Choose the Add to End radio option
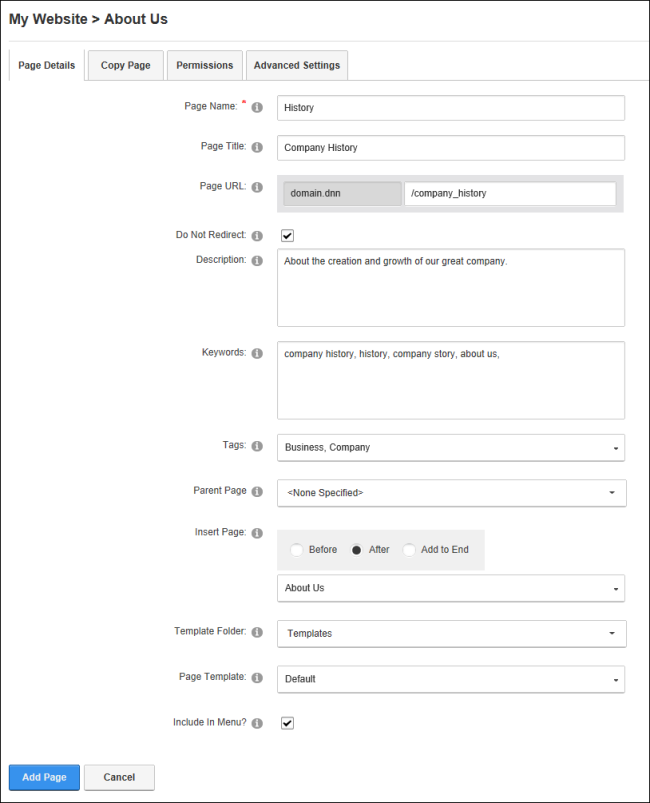This screenshot has width=650, height=803. point(409,550)
